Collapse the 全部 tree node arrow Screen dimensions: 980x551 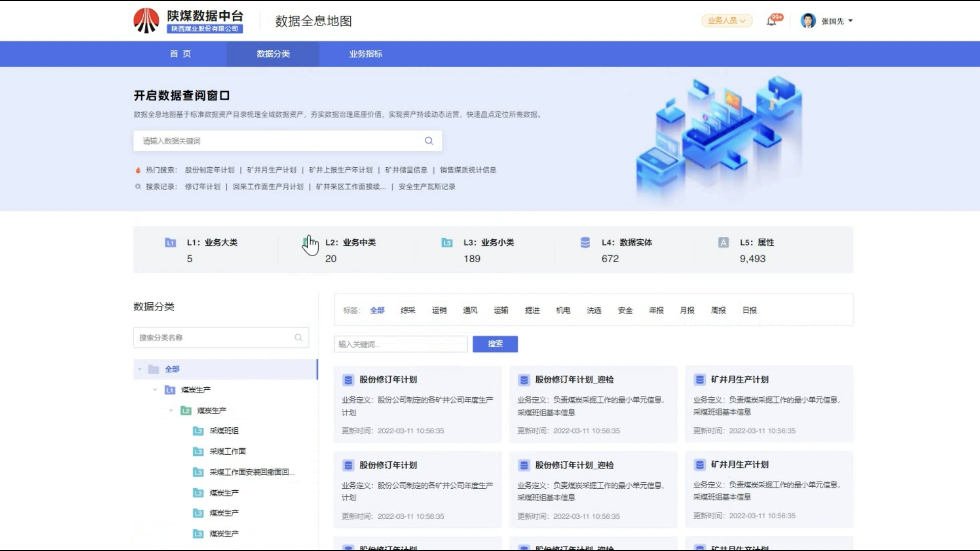point(140,369)
